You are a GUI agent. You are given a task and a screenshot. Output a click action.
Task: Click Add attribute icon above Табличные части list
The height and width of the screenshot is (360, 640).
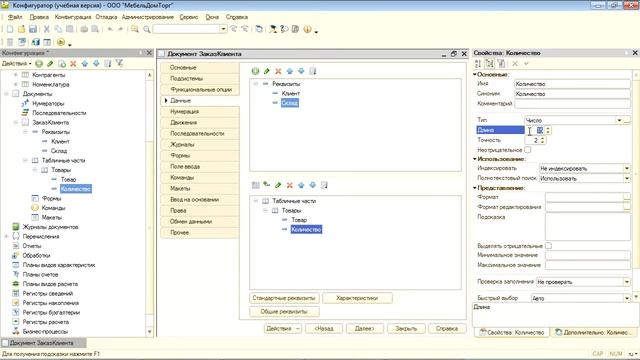pyautogui.click(x=267, y=185)
